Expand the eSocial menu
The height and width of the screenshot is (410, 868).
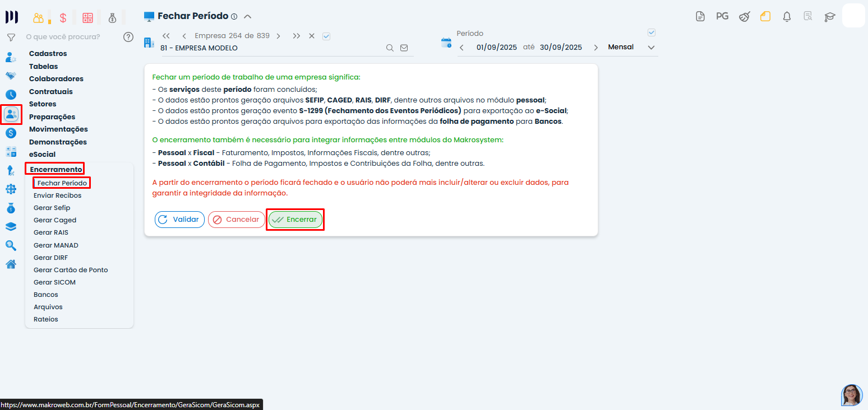[x=43, y=155]
